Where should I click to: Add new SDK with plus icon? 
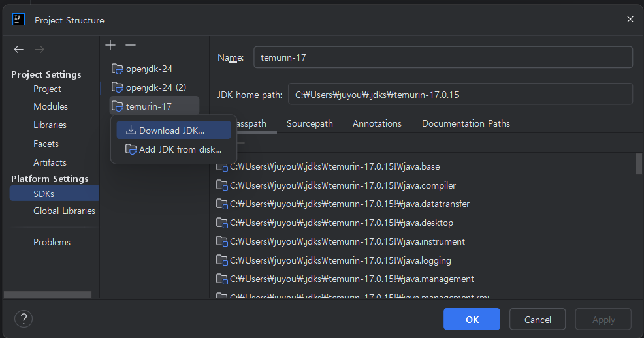click(x=110, y=45)
